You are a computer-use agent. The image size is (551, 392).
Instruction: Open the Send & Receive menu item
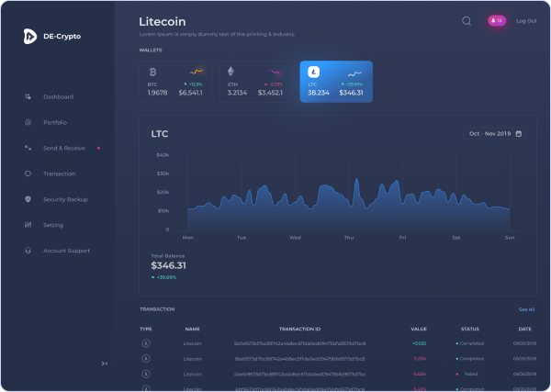[x=64, y=148]
